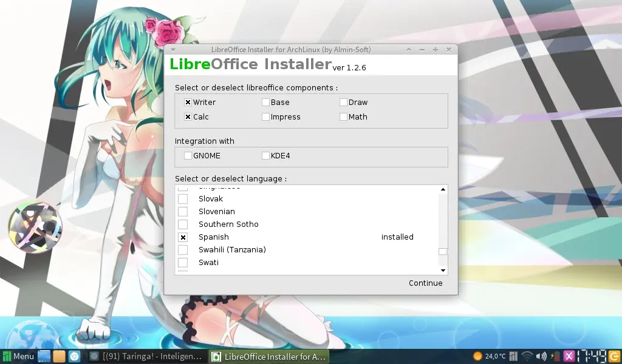Viewport: 622px width, 364px height.
Task: Open the weather sun icon applet
Action: pos(477,357)
